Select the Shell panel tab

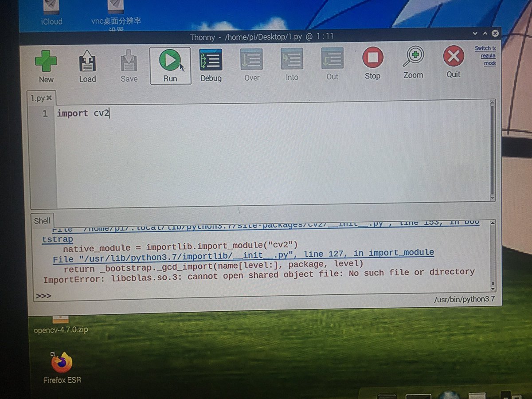(42, 221)
